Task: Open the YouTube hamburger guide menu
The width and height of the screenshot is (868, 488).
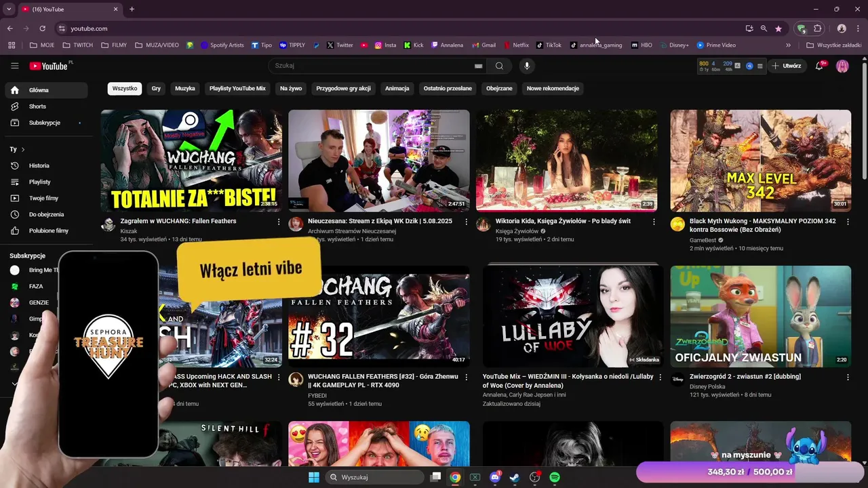Action: pos(14,66)
